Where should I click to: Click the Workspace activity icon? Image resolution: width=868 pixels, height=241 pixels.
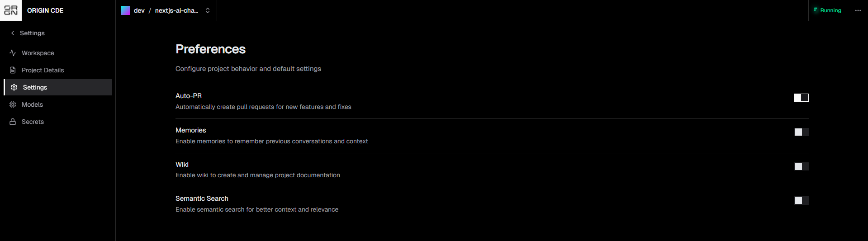coord(13,53)
